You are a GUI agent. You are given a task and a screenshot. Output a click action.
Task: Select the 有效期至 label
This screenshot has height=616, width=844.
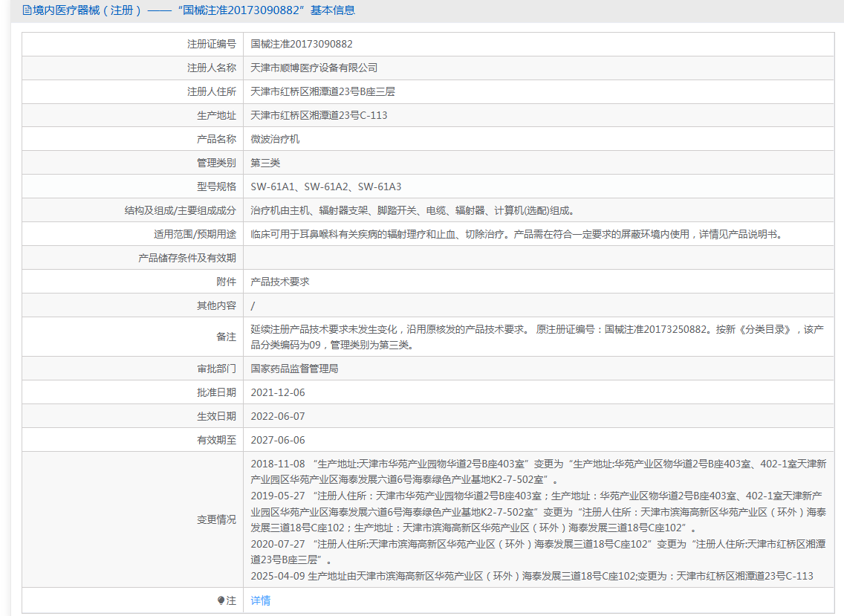[x=216, y=440]
